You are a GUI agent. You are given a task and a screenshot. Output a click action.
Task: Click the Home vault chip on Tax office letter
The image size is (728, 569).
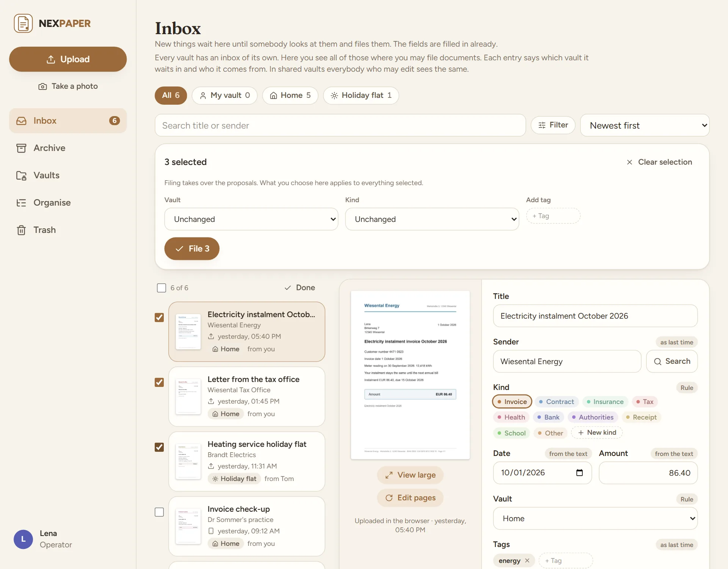point(226,414)
